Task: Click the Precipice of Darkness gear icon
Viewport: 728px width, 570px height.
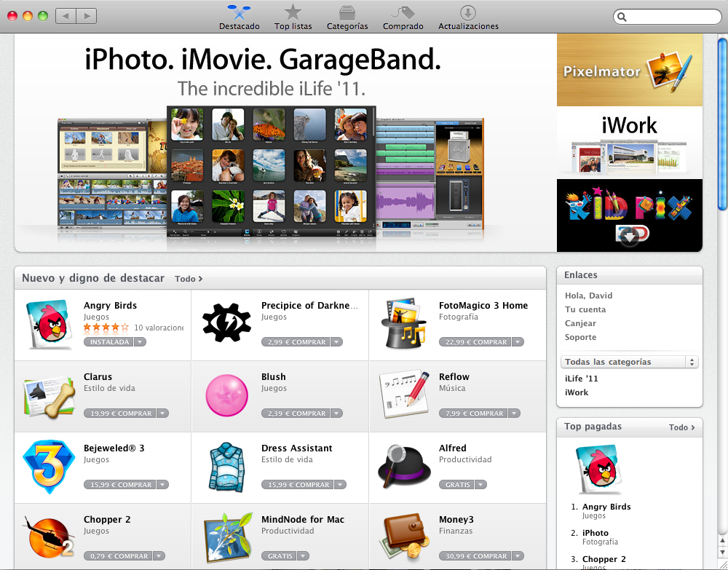Action: click(x=226, y=323)
